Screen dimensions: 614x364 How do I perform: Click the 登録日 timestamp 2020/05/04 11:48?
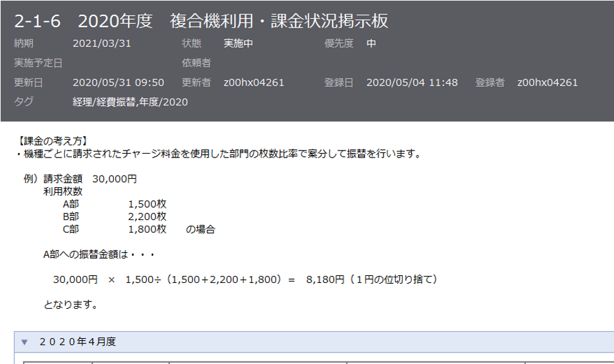pos(412,82)
